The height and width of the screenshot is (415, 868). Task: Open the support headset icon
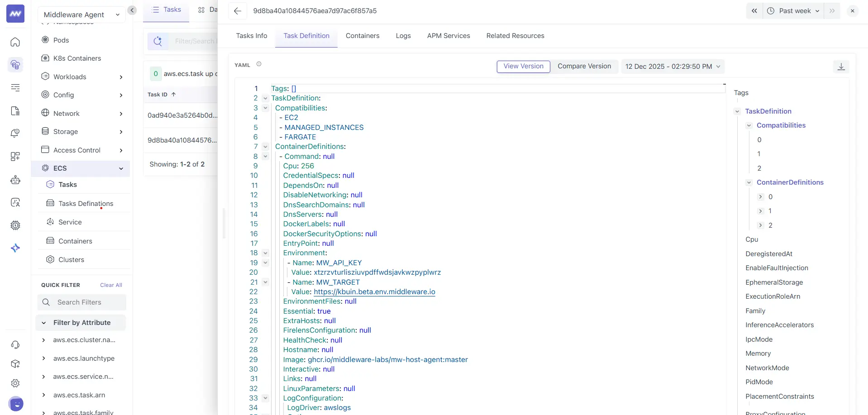[15, 345]
